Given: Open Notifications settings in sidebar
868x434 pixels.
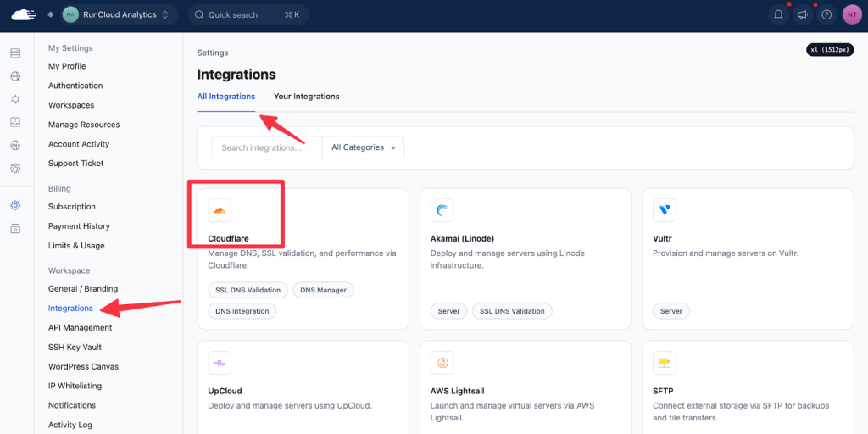Looking at the screenshot, I should point(72,405).
